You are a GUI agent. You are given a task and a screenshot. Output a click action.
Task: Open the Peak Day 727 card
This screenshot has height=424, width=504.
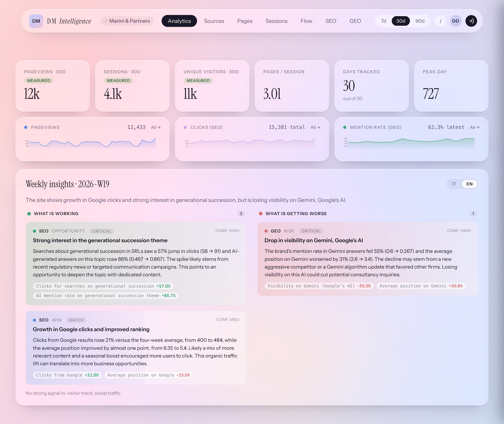(451, 86)
